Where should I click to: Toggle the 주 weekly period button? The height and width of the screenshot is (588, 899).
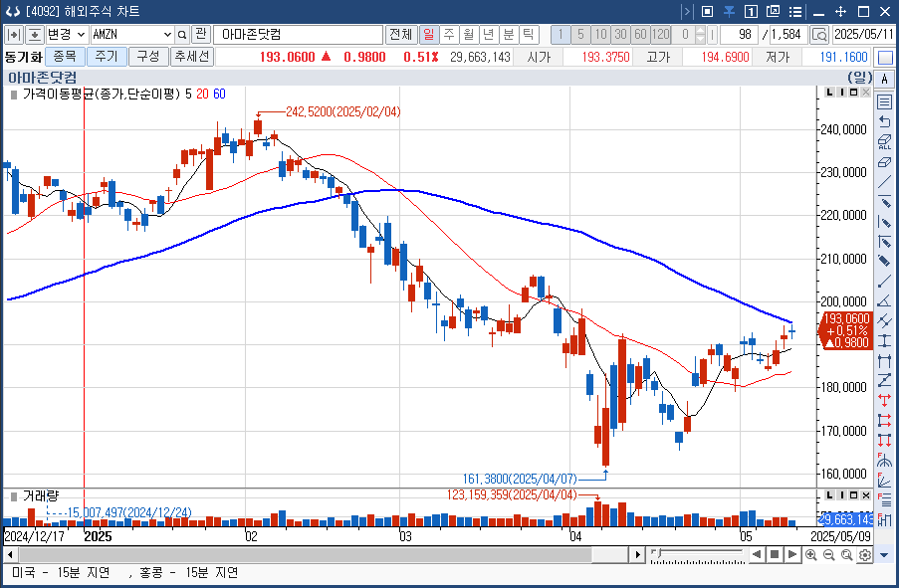449,35
